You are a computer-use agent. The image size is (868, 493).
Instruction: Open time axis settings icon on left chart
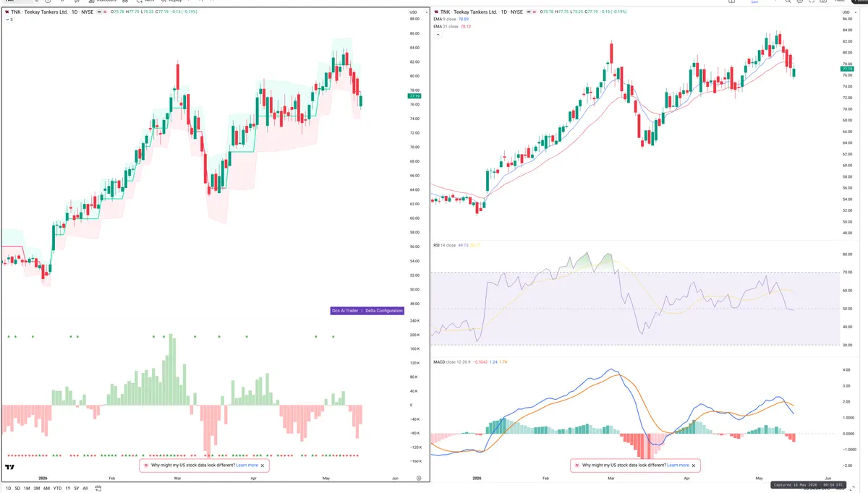tap(419, 478)
